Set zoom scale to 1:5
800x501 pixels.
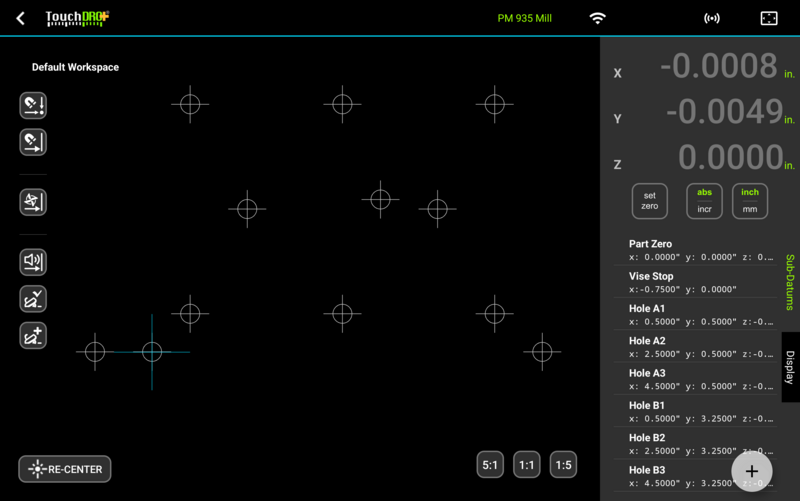click(563, 465)
